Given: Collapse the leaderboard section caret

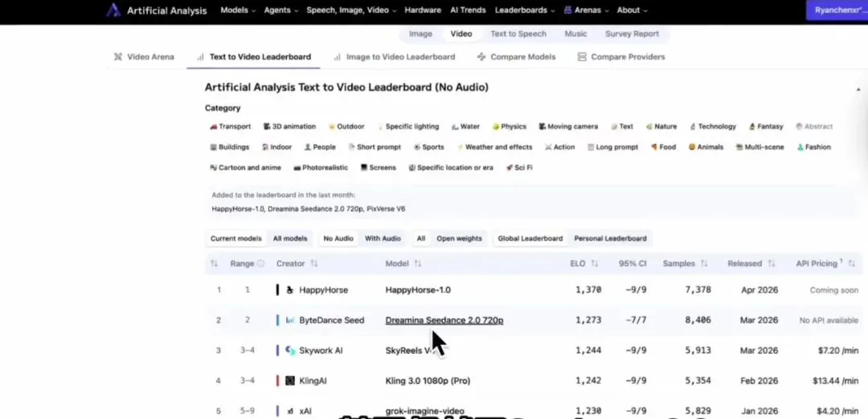Looking at the screenshot, I should click(x=858, y=89).
